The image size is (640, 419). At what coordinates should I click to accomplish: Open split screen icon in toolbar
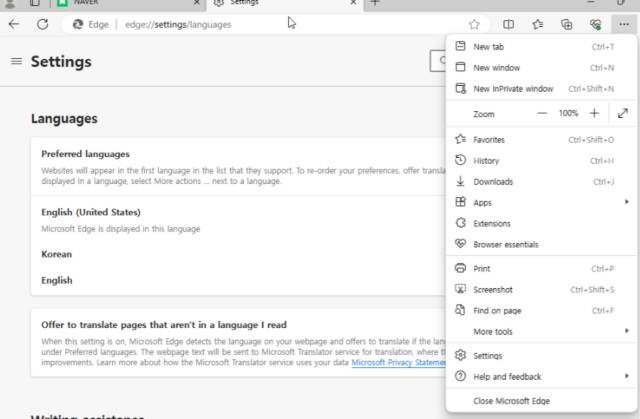point(508,24)
